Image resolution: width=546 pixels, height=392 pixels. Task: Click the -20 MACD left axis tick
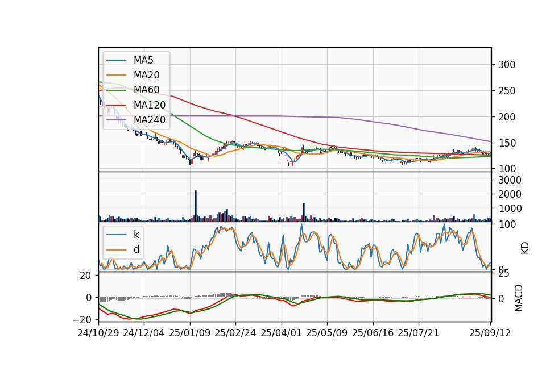coord(82,319)
